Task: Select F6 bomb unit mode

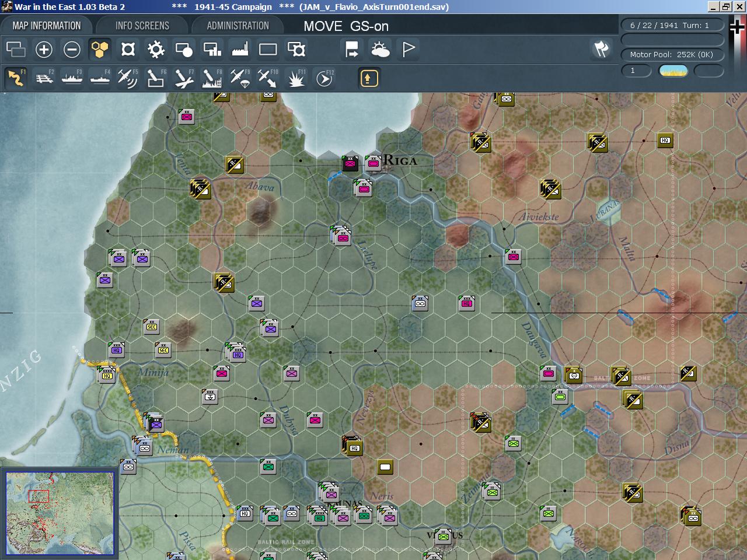Action: [x=156, y=78]
